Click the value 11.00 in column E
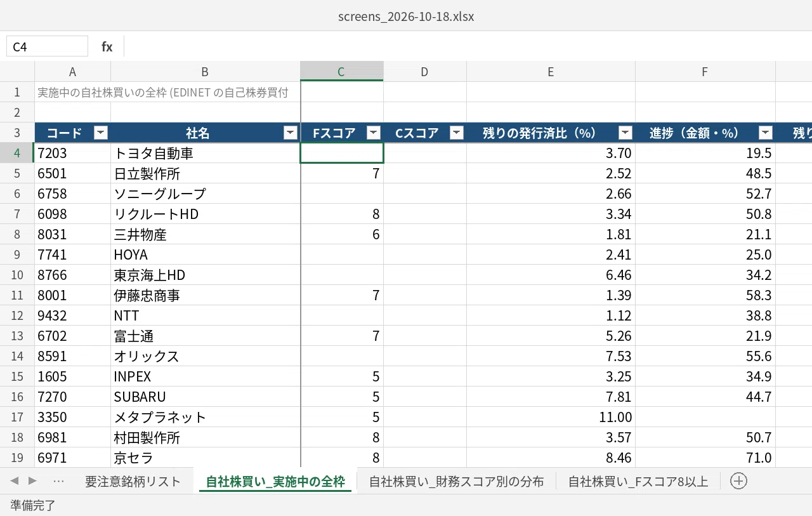This screenshot has height=516, width=812. tap(551, 417)
